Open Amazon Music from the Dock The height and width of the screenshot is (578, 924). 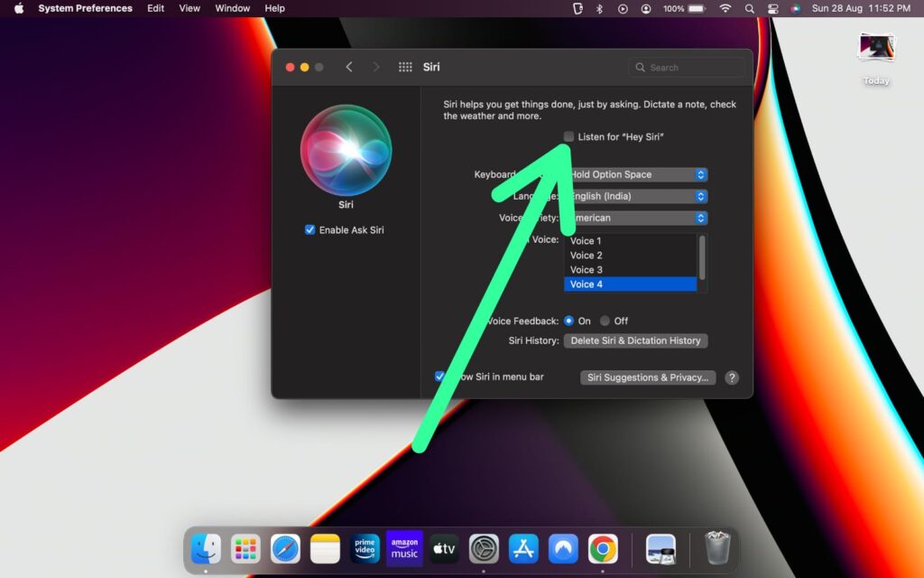point(404,549)
